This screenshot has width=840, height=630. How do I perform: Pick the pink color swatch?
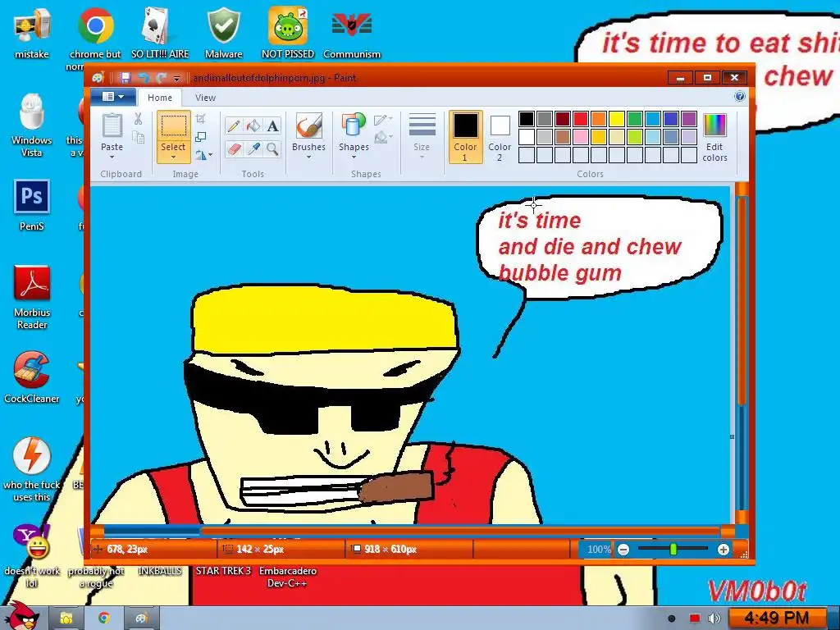click(580, 137)
